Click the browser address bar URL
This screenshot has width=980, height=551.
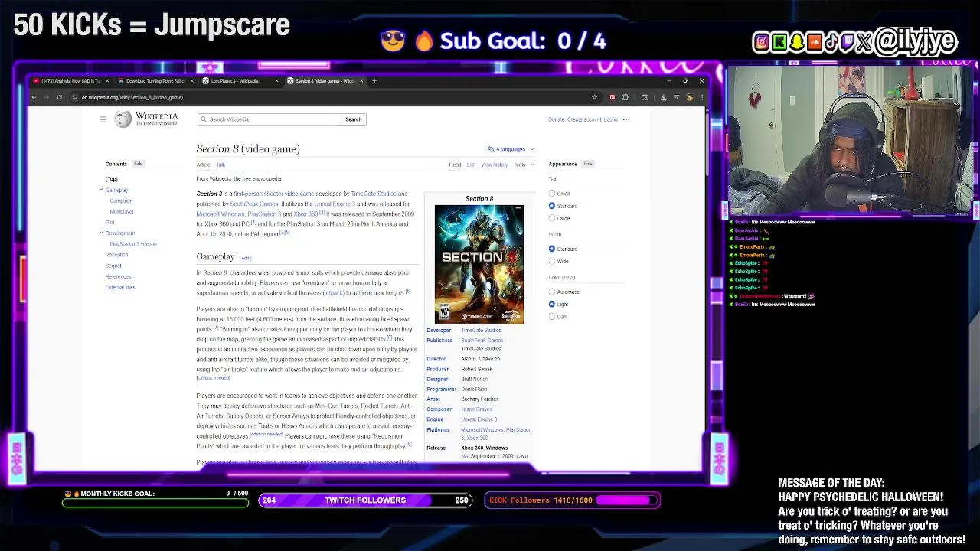[132, 97]
